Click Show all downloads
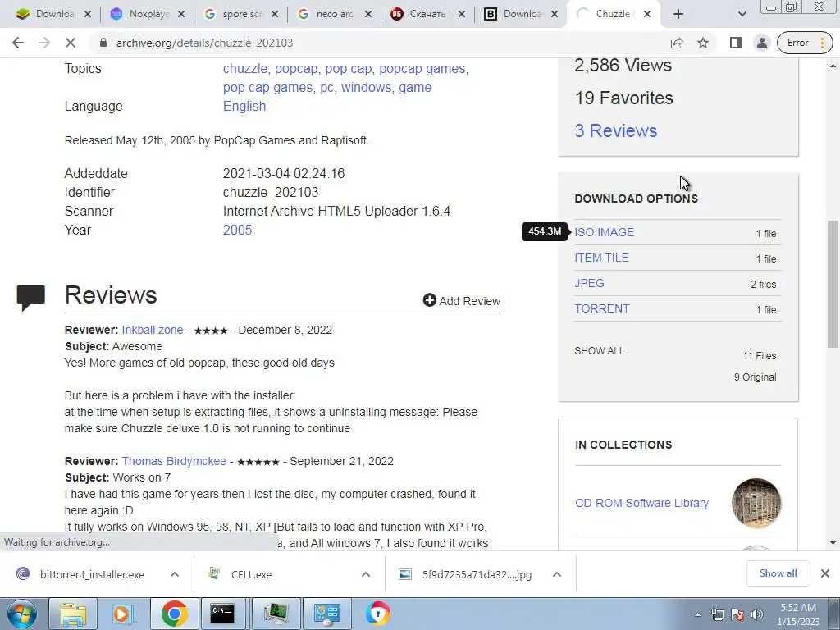 point(778,573)
